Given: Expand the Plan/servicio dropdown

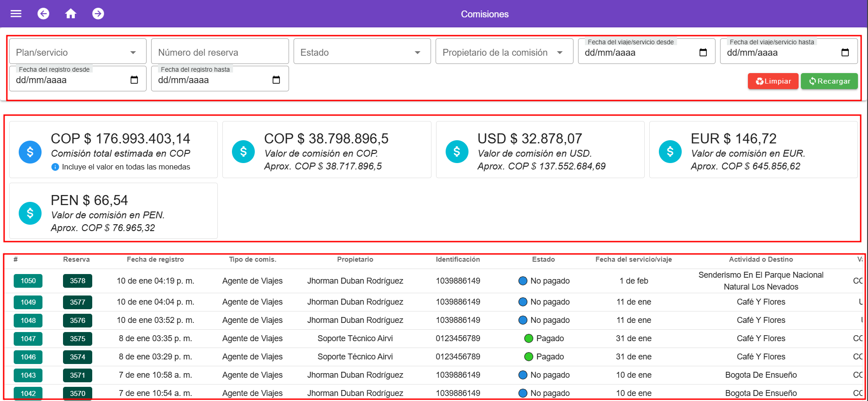Looking at the screenshot, I should click(133, 53).
